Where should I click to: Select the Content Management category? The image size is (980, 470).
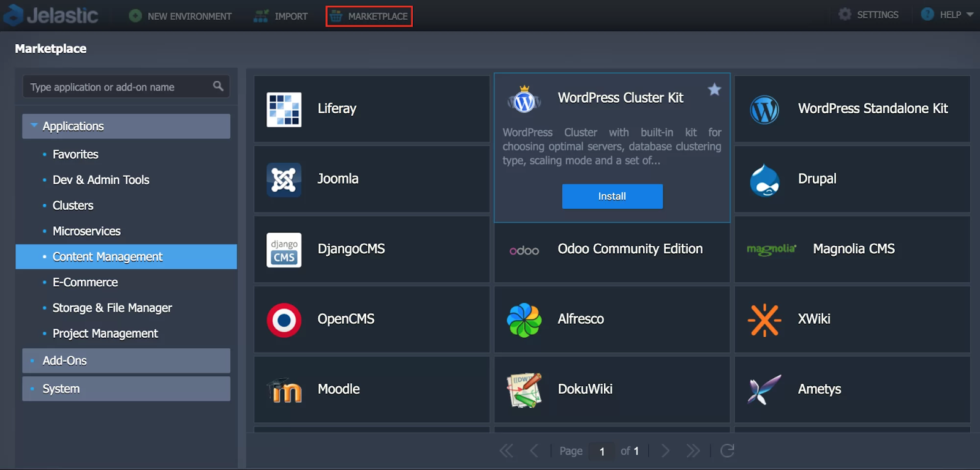126,256
